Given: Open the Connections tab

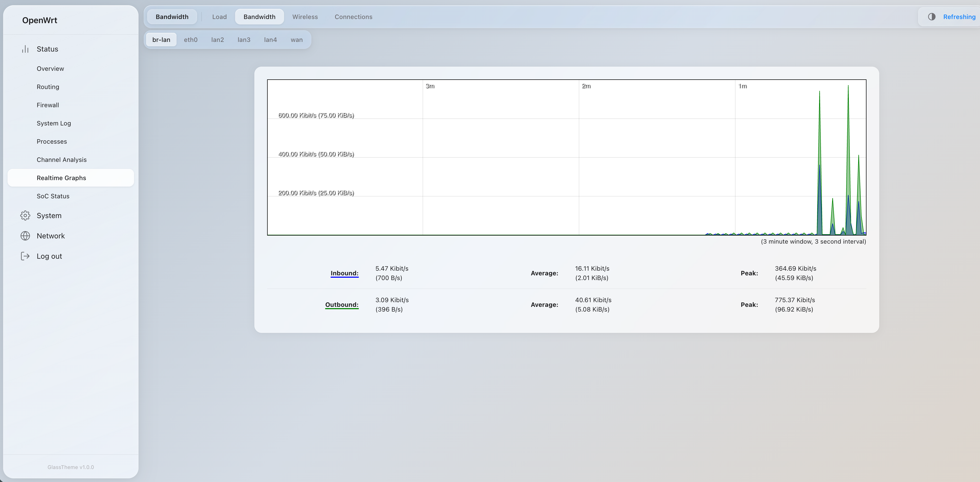Looking at the screenshot, I should (353, 17).
